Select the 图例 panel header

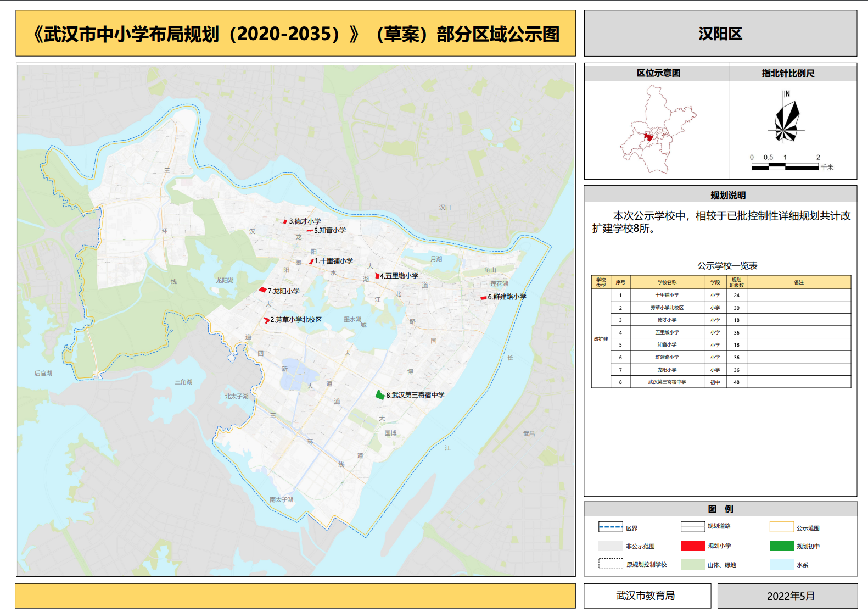(720, 509)
